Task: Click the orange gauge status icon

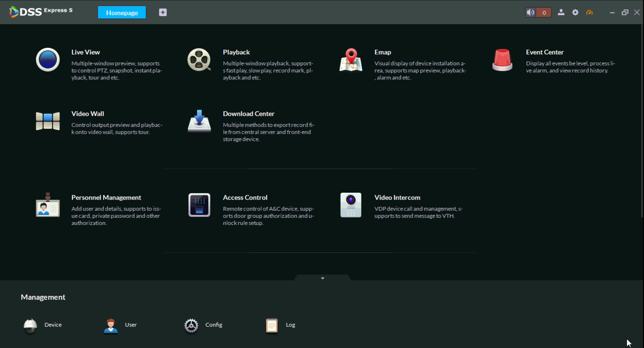Action: [x=590, y=13]
